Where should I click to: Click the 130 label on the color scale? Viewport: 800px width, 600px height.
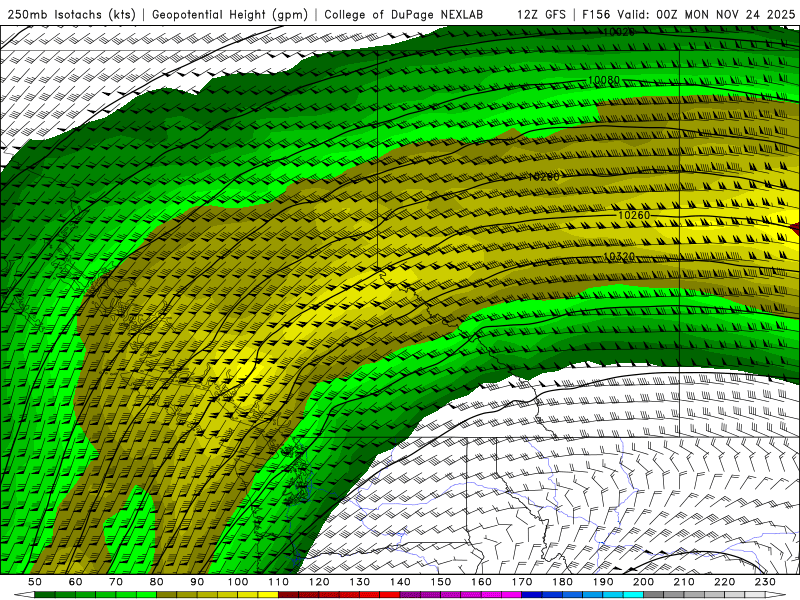point(359,582)
